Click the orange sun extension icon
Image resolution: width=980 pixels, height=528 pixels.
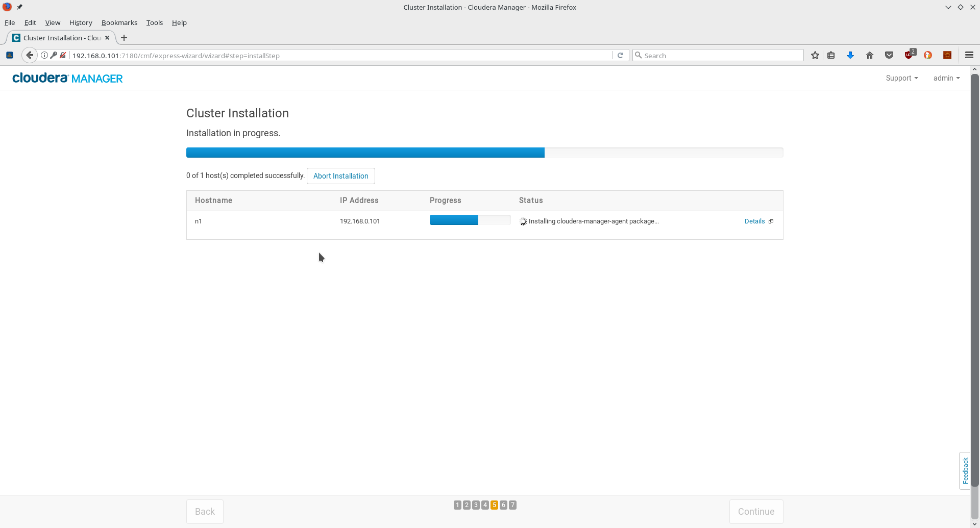[947, 55]
